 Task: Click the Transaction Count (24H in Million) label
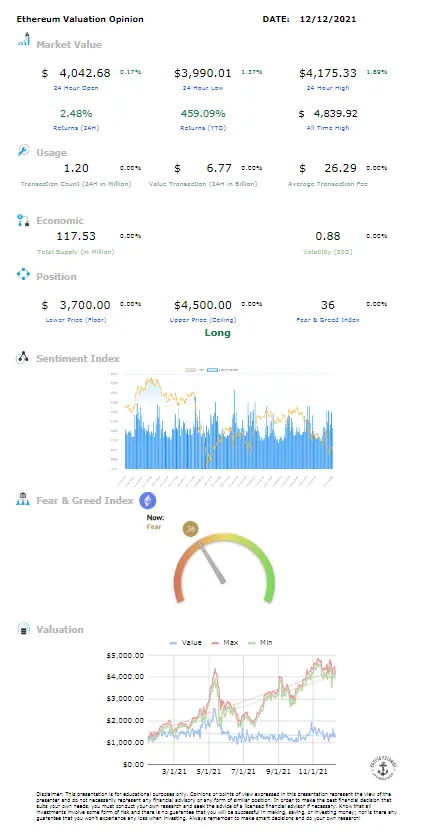76,184
